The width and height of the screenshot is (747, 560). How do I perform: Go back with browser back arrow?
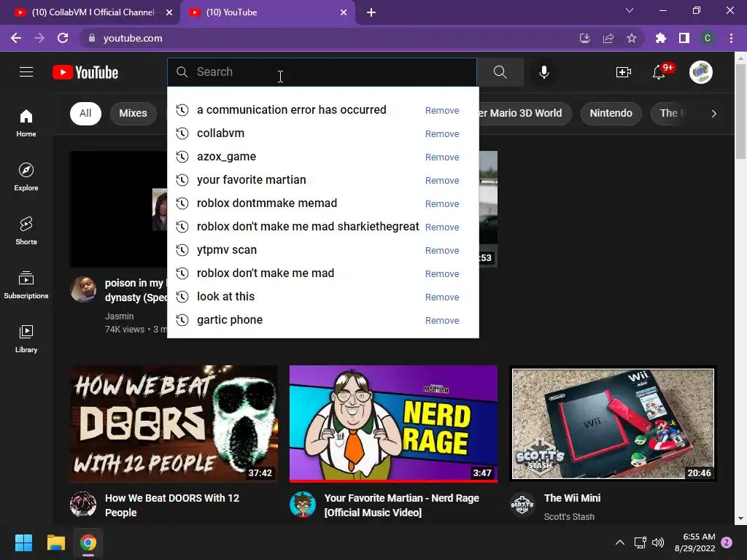coord(16,38)
